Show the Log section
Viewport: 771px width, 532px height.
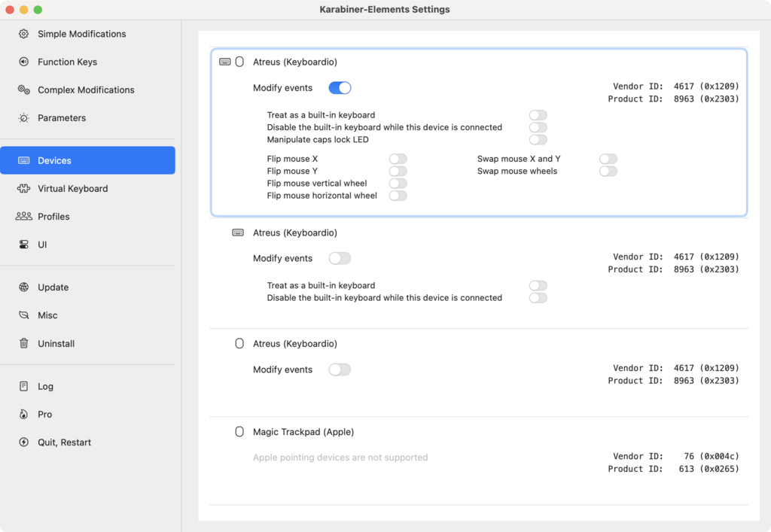tap(87, 386)
